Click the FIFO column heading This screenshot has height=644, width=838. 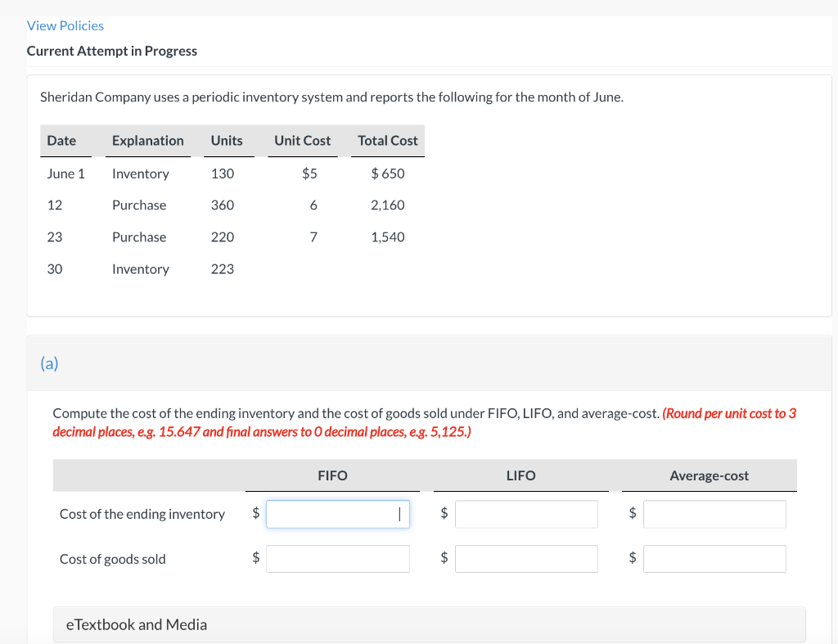[332, 475]
